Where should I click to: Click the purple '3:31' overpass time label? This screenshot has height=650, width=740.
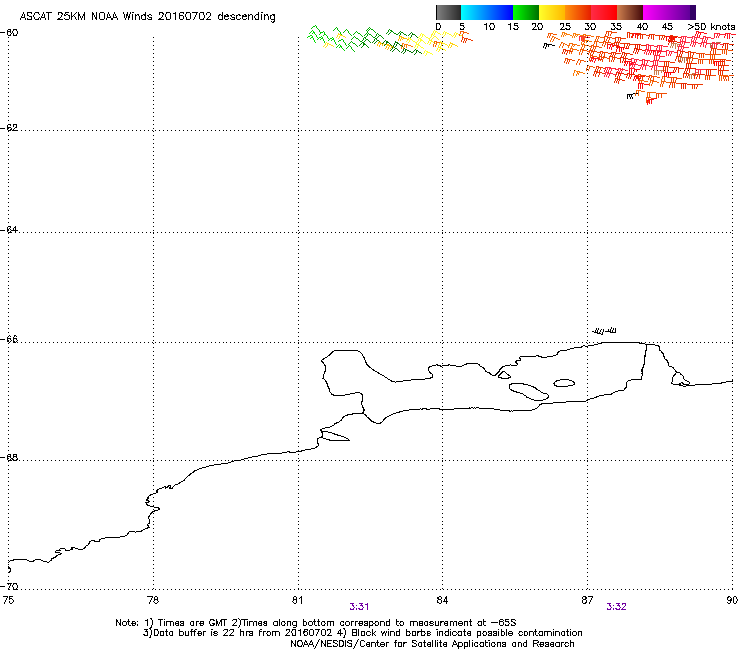pyautogui.click(x=359, y=607)
